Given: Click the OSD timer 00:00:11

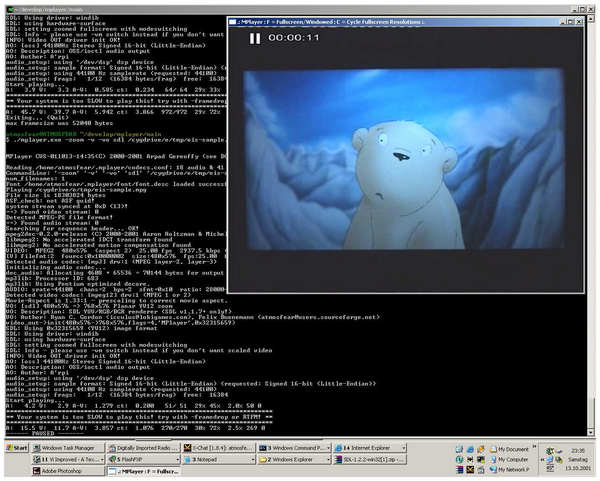Looking at the screenshot, I should tap(293, 38).
